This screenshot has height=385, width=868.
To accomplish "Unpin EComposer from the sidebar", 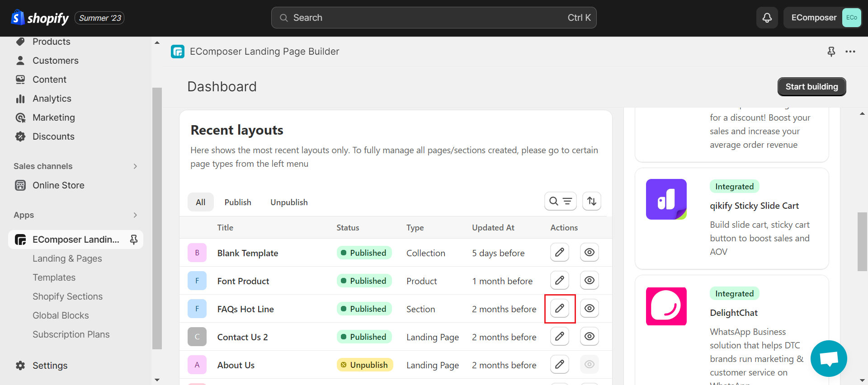I will (134, 239).
